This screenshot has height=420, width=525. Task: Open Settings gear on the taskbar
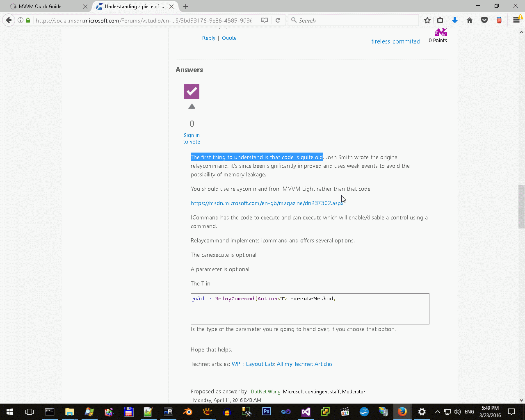point(422,412)
